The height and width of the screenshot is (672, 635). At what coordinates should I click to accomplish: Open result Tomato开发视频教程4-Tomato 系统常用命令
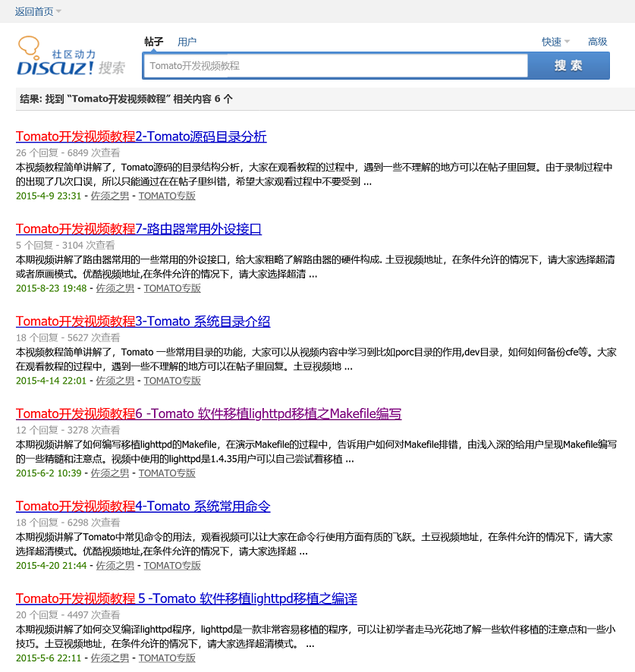coord(143,506)
